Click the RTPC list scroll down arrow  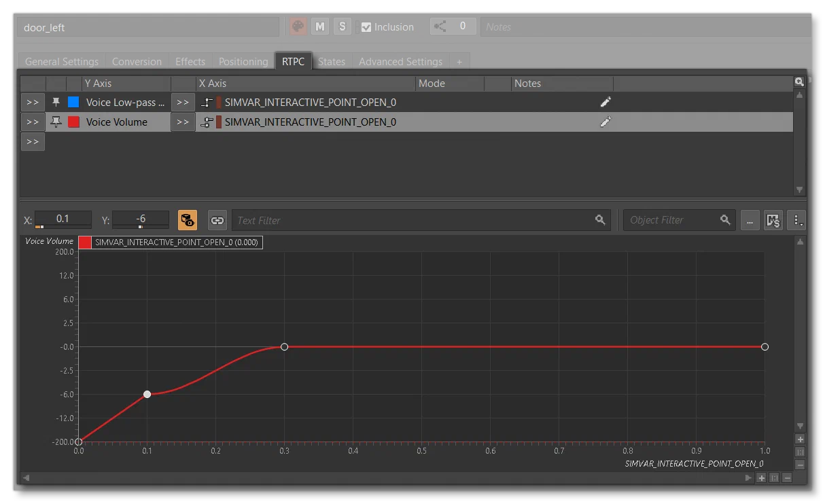pyautogui.click(x=800, y=190)
